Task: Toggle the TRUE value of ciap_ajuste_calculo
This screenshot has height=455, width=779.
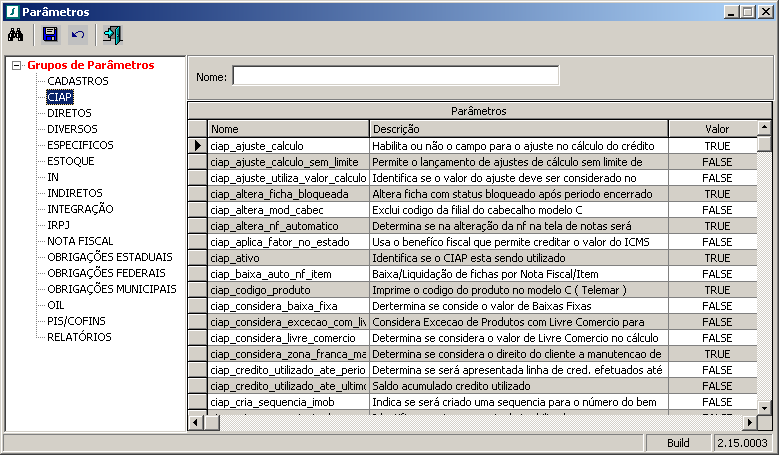Action: pyautogui.click(x=717, y=146)
